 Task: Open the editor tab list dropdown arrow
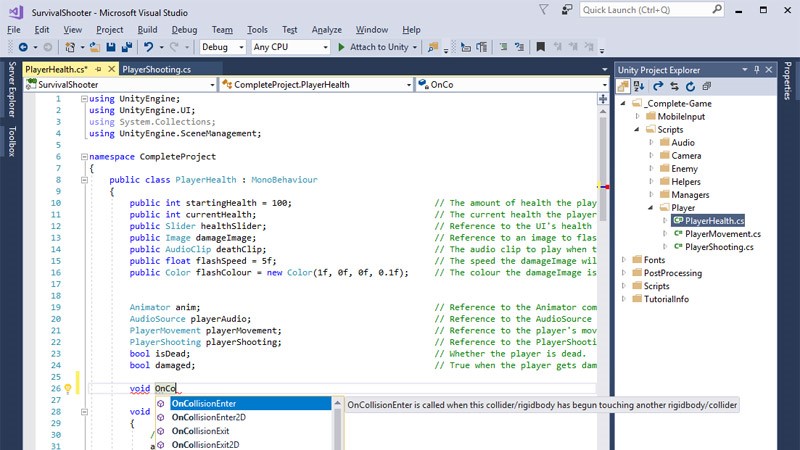(605, 69)
